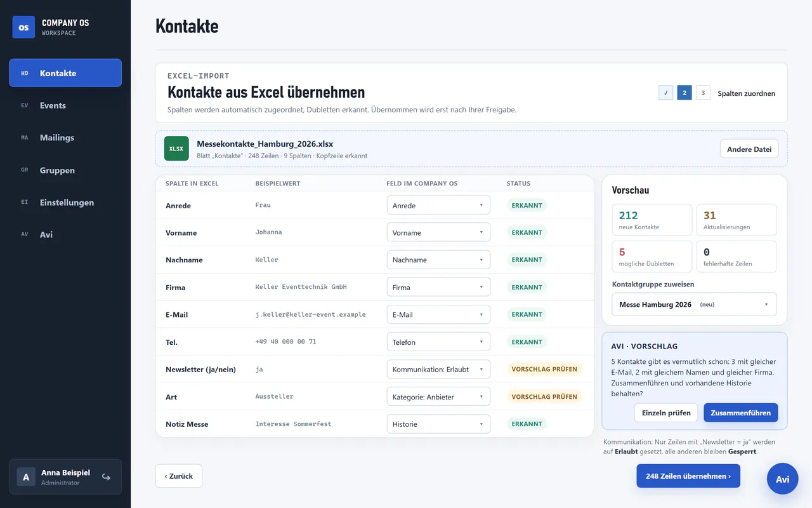Click ERKANNT badge in Anrede row
Screen dimensions: 812x508
point(527,205)
